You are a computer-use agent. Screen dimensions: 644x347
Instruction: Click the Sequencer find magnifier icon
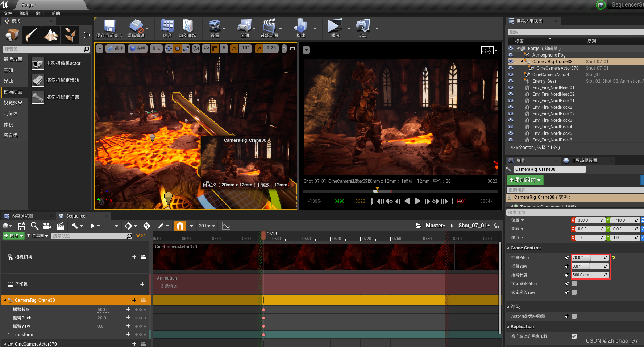pyautogui.click(x=34, y=226)
